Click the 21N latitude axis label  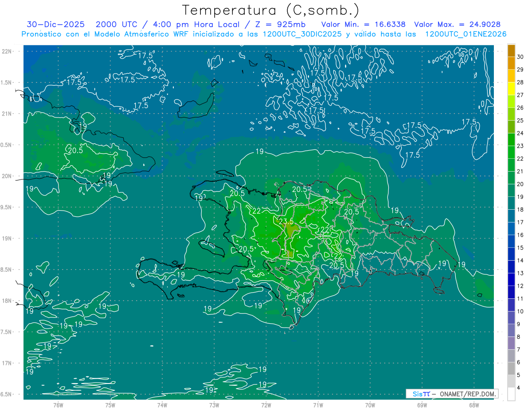click(x=7, y=114)
